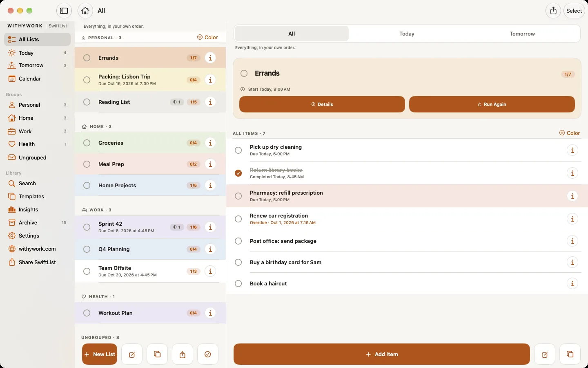Viewport: 588px width, 368px height.
Task: Click the edit icon beside New List
Action: (x=132, y=354)
